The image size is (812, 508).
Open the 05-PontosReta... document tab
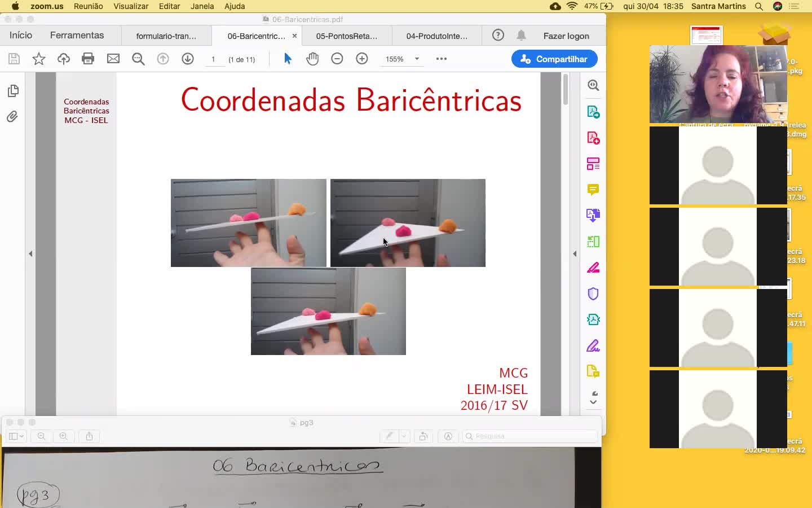point(347,36)
